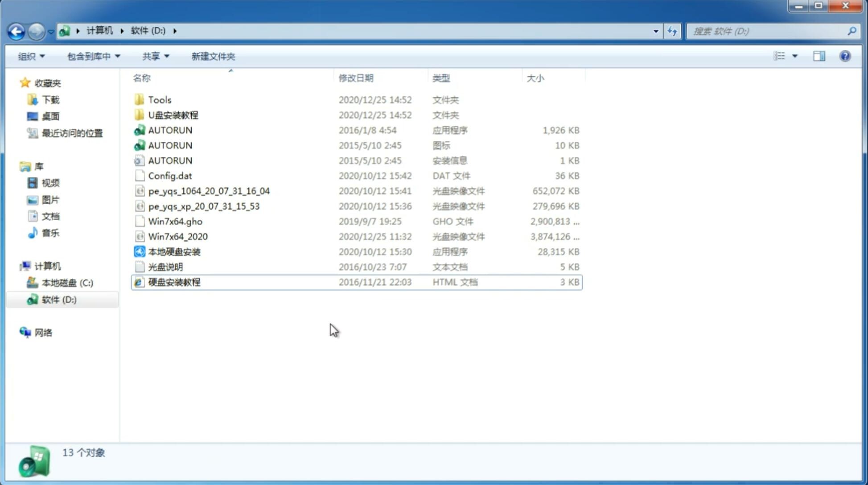Click 新建文件夹 button in toolbar
Viewport: 868px width, 485px height.
pyautogui.click(x=213, y=55)
